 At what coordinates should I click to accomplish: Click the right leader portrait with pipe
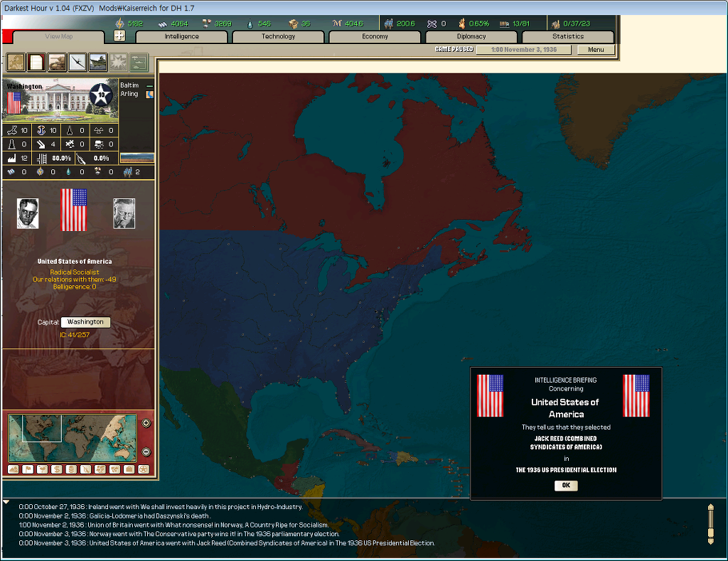point(124,213)
